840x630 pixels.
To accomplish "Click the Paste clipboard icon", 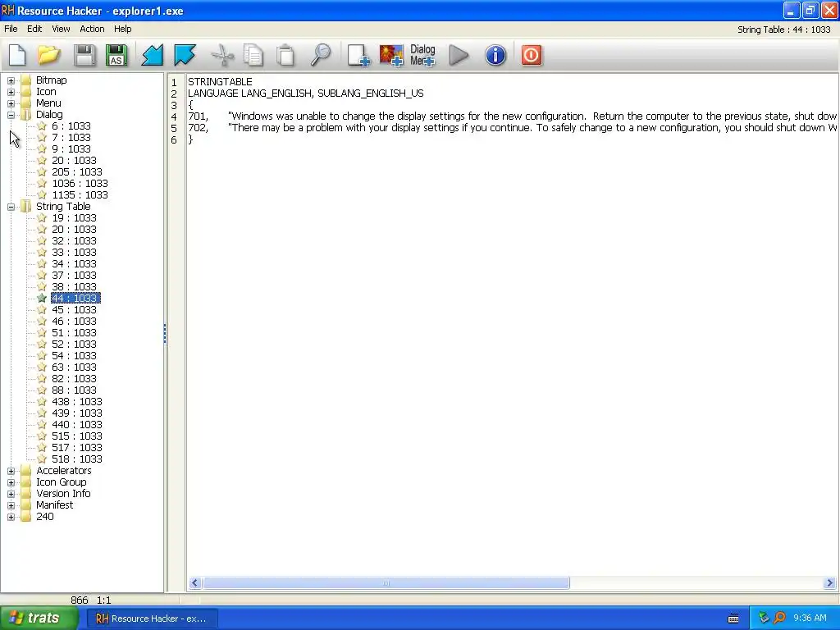I will (x=285, y=55).
